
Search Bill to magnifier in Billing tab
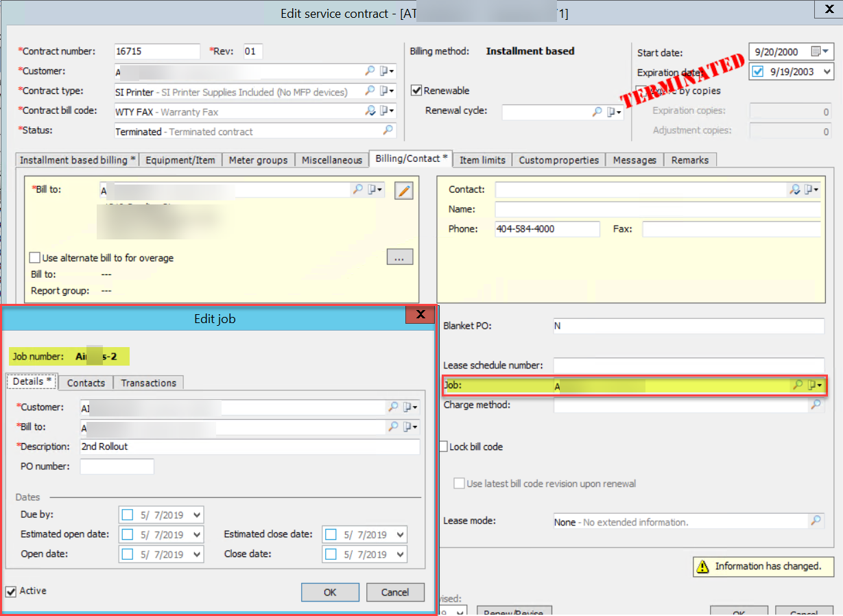357,189
